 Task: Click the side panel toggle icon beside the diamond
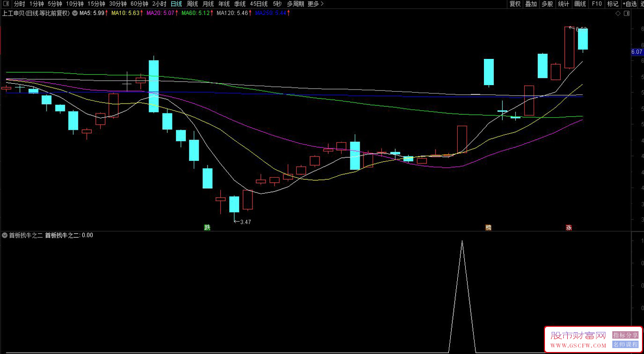(x=627, y=13)
